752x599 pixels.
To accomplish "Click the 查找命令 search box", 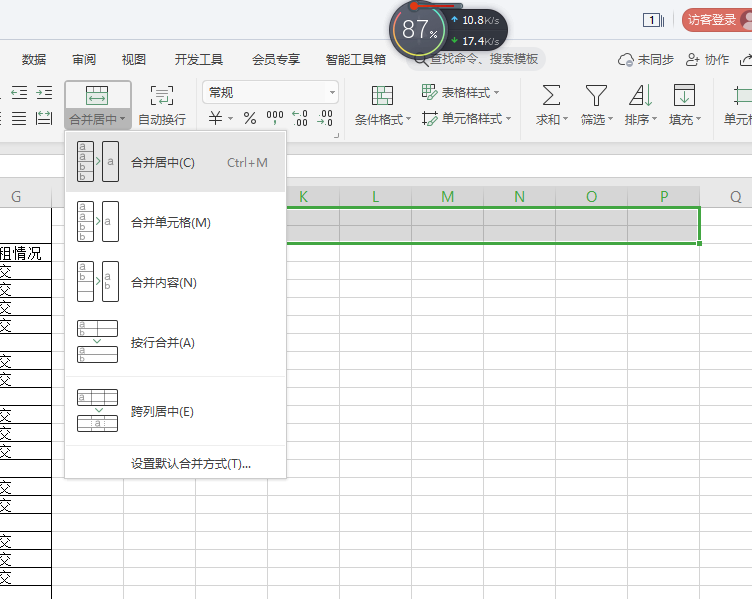I will point(476,59).
